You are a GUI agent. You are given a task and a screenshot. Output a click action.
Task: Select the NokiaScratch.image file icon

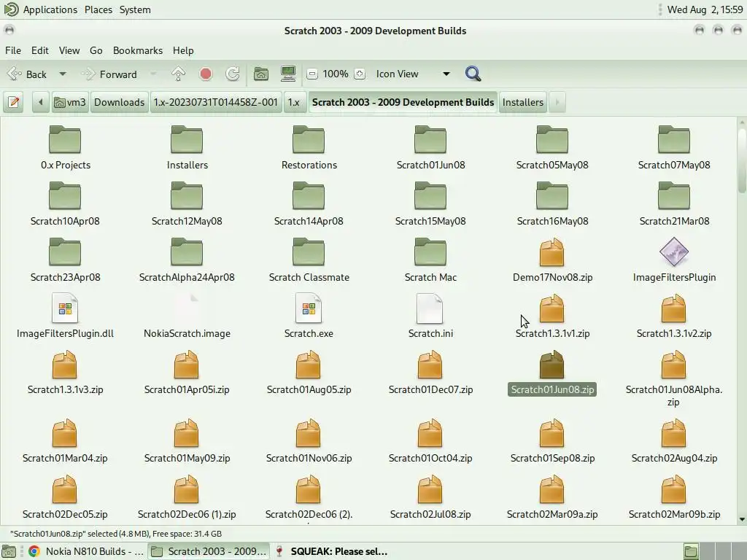[187, 308]
